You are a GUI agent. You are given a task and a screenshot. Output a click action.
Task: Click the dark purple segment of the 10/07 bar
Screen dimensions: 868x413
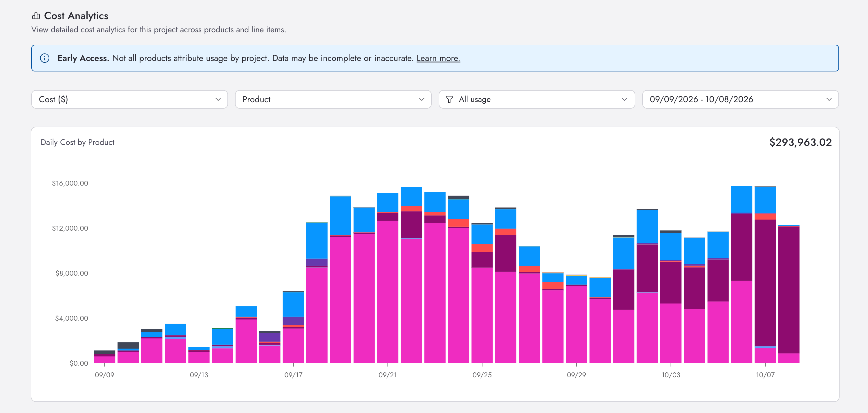click(x=765, y=283)
